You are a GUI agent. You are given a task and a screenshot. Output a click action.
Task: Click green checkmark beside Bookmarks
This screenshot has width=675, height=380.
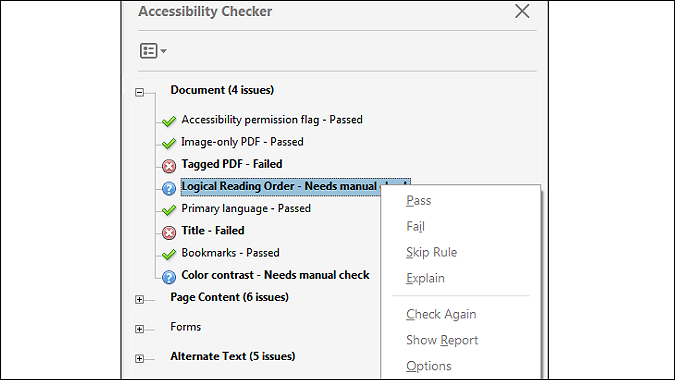click(169, 254)
